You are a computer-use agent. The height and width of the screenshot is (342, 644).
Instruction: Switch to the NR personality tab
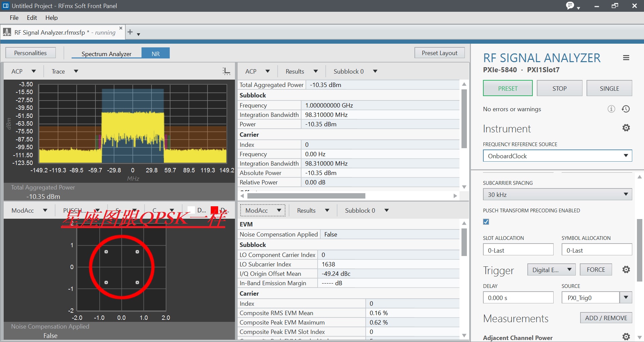pos(156,53)
